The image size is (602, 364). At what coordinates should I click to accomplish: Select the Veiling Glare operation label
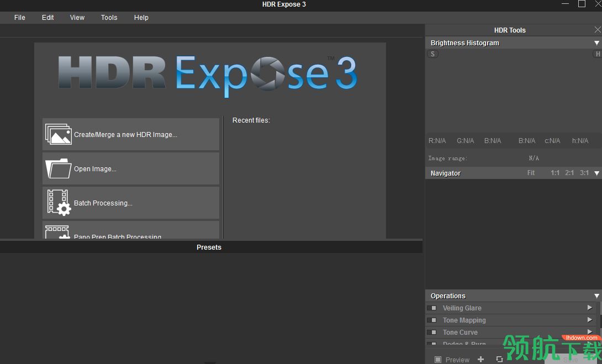point(462,308)
